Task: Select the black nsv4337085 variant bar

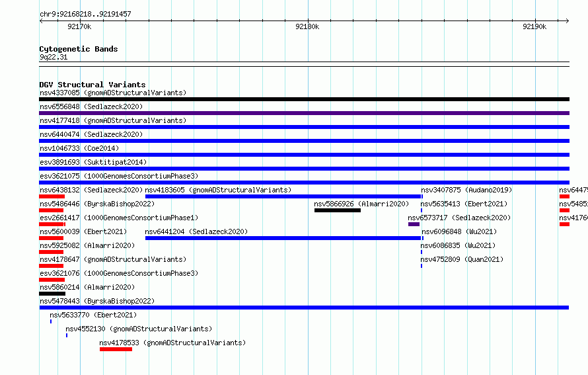Action: [304, 99]
